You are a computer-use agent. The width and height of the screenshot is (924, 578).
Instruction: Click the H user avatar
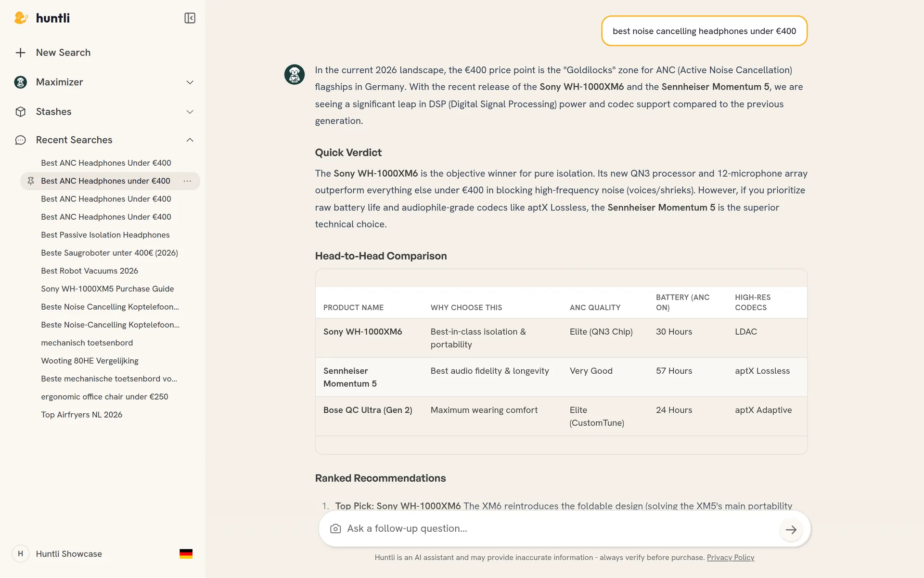click(20, 554)
